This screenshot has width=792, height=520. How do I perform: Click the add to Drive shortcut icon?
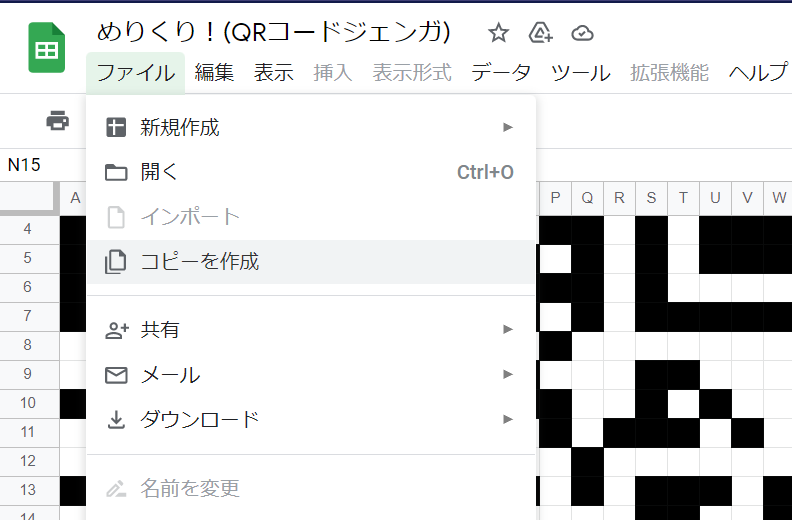point(540,33)
